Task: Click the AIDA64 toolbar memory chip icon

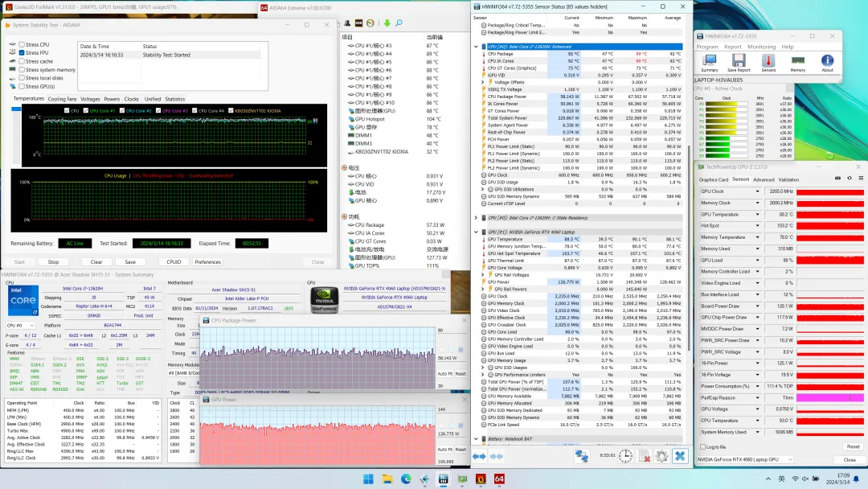Action: [x=358, y=23]
